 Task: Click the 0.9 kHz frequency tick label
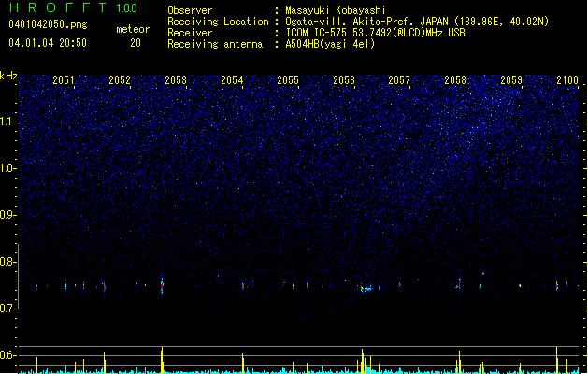point(7,215)
